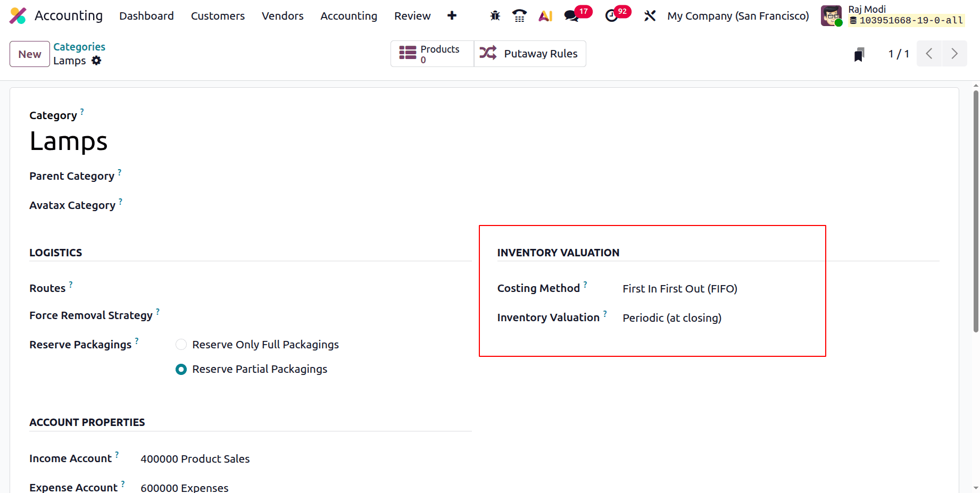This screenshot has width=980, height=493.
Task: Select Reserve Partial Packagings
Action: pyautogui.click(x=181, y=369)
